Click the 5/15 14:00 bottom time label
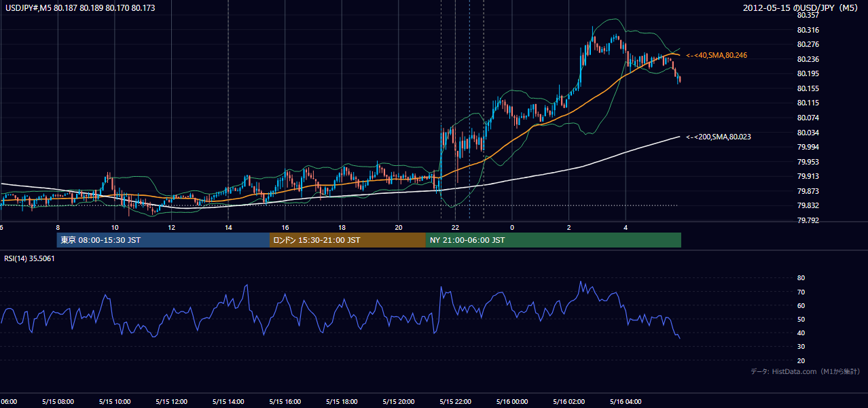The image size is (868, 408). pyautogui.click(x=228, y=401)
